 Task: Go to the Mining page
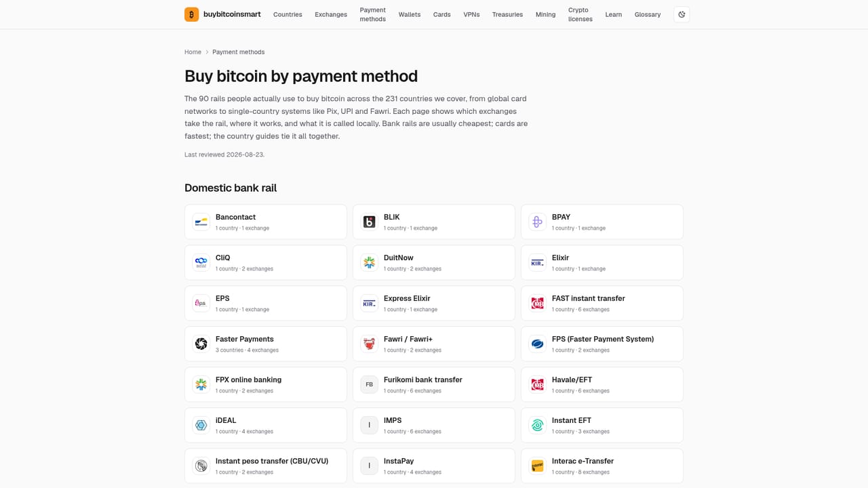pos(545,14)
